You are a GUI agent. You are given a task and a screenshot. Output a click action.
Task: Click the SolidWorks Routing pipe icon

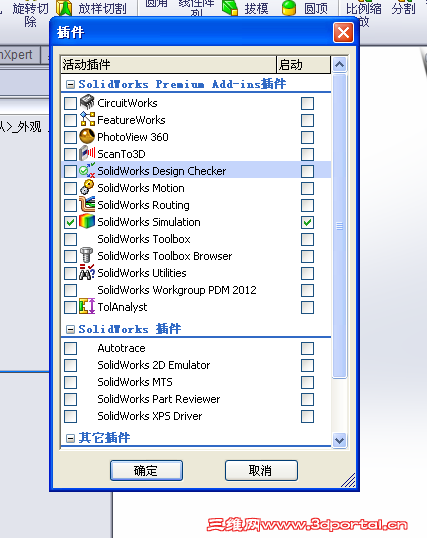[x=87, y=204]
